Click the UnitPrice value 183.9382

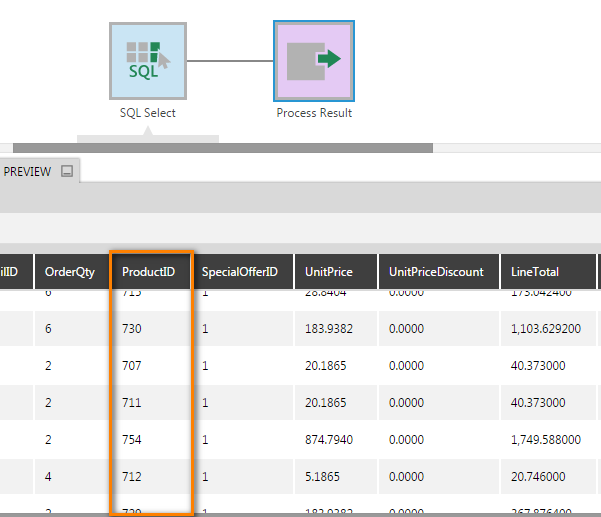pyautogui.click(x=329, y=328)
